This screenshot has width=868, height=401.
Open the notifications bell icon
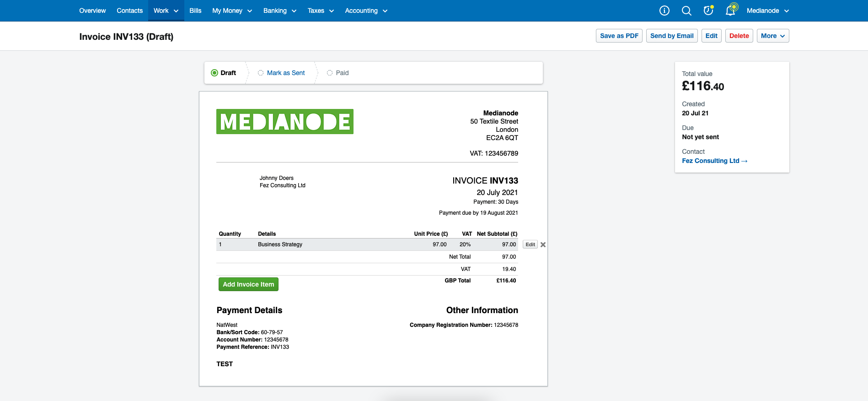(730, 10)
